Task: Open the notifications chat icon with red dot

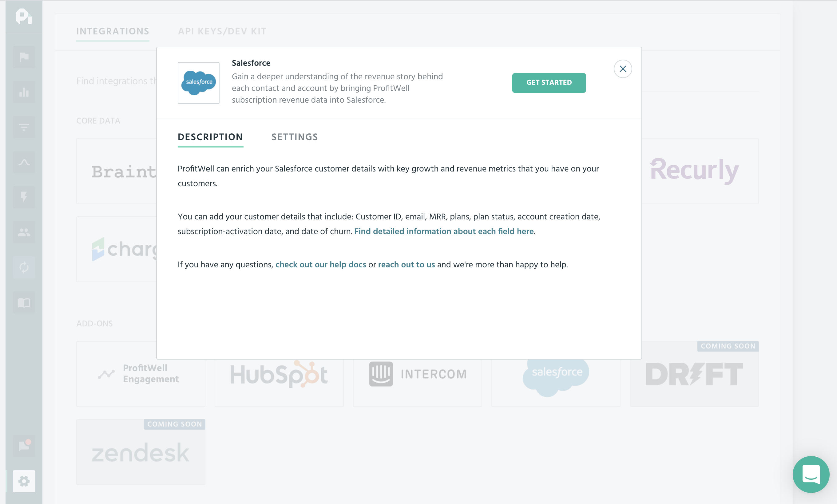Action: 24,446
